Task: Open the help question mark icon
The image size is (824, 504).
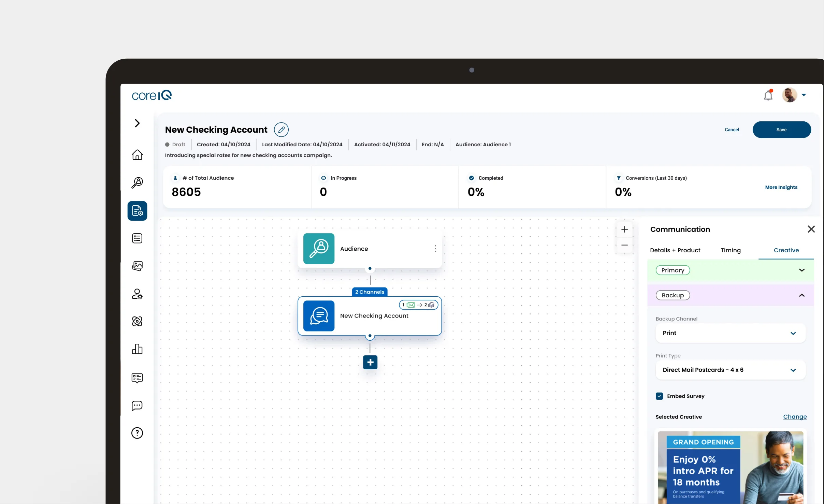Action: (x=137, y=433)
